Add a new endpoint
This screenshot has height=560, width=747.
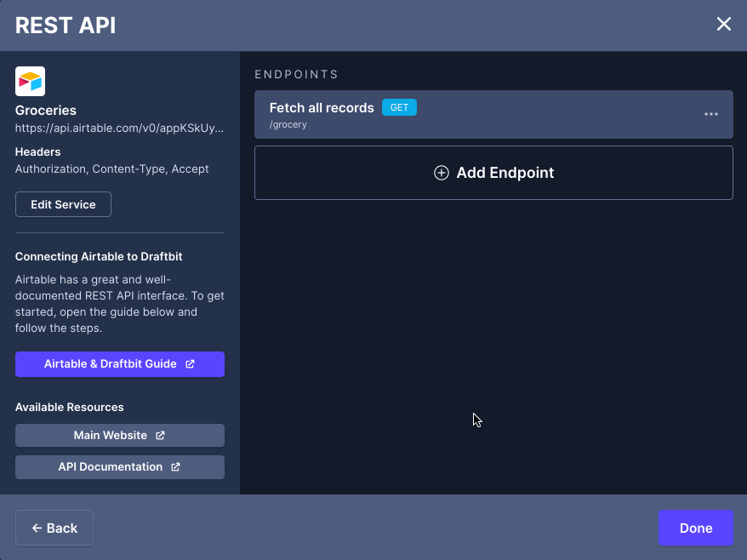[x=493, y=173]
